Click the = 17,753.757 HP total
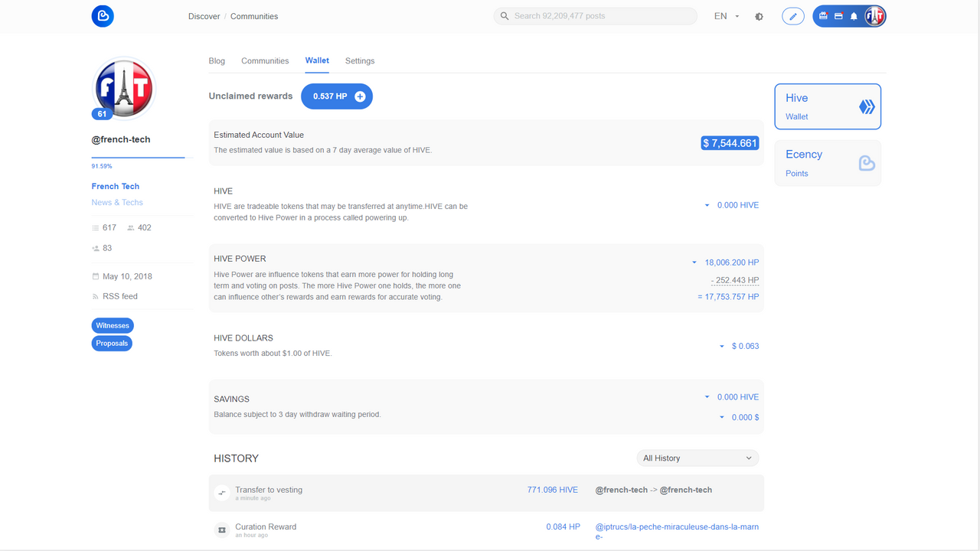This screenshot has width=980, height=551. 728,297
